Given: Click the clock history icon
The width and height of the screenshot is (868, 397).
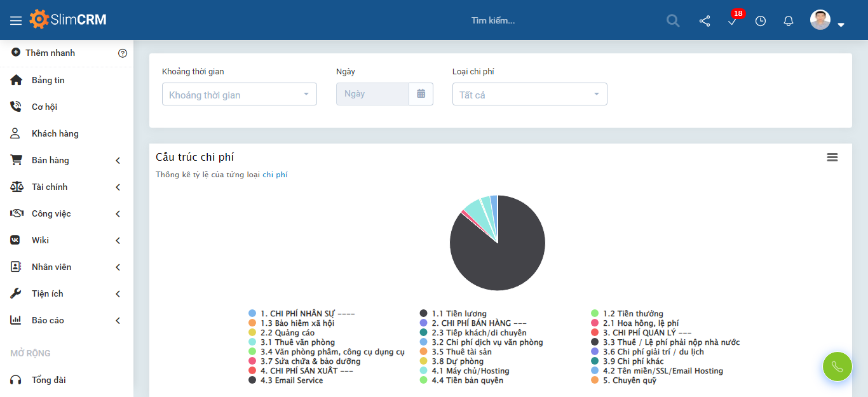Looking at the screenshot, I should [x=760, y=20].
